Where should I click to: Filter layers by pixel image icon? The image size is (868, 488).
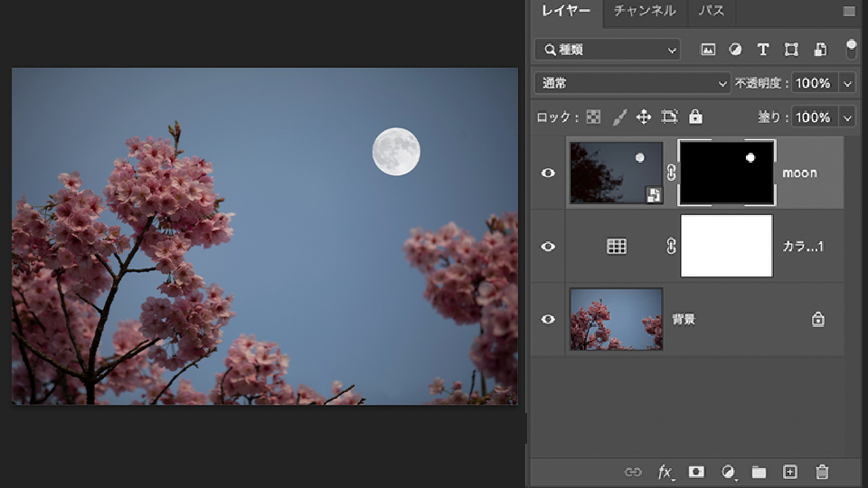(708, 50)
